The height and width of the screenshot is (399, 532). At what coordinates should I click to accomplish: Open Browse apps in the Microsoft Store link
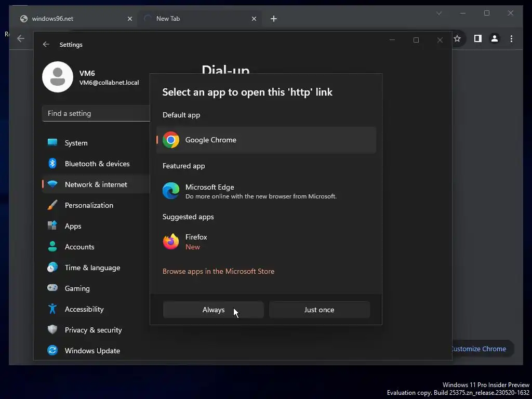point(219,271)
